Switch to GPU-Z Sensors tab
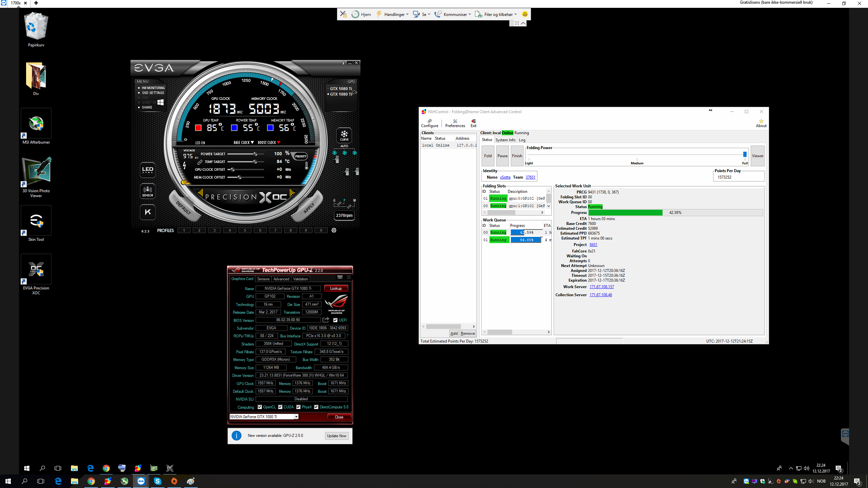 tap(263, 279)
